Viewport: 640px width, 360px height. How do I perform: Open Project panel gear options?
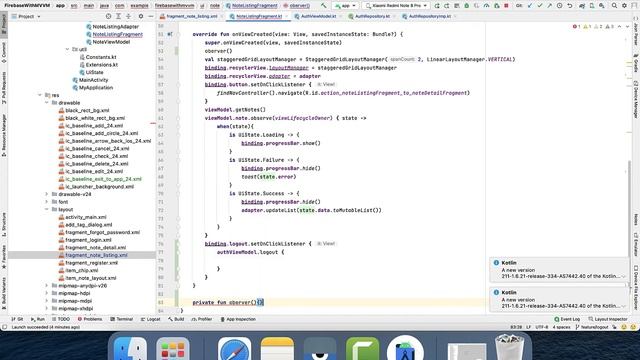[141, 16]
